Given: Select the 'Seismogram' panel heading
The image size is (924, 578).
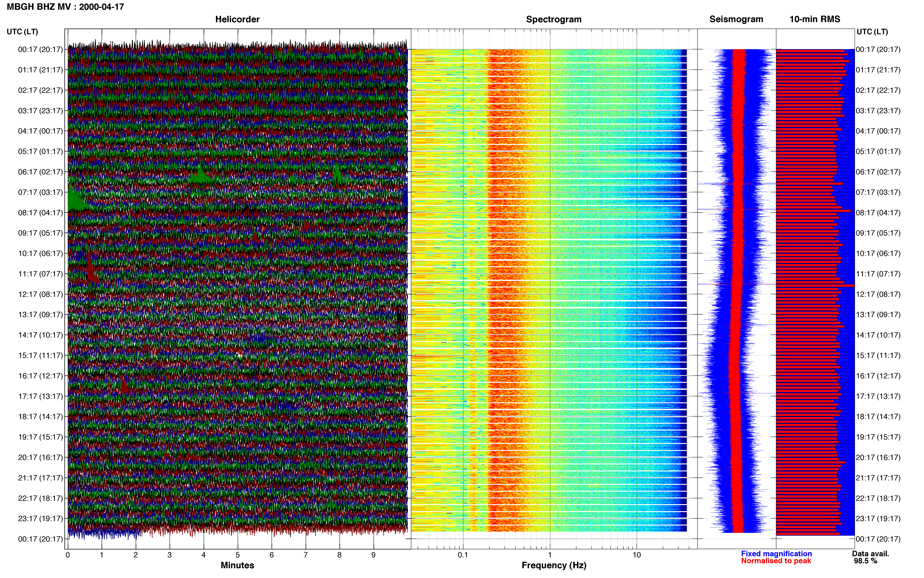Looking at the screenshot, I should pyautogui.click(x=736, y=19).
